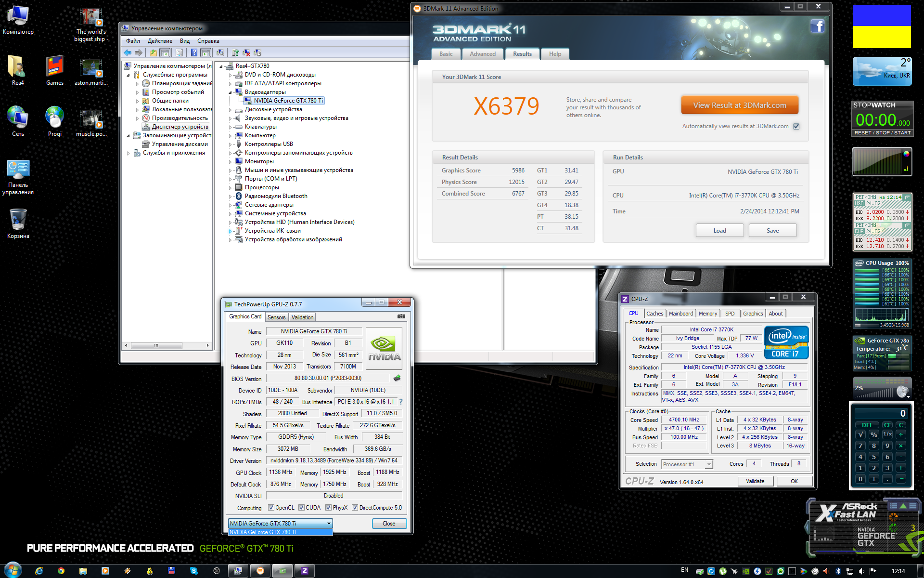924x578 pixels.
Task: Click the horizontal scrollbar in left tree pane
Action: pos(156,345)
